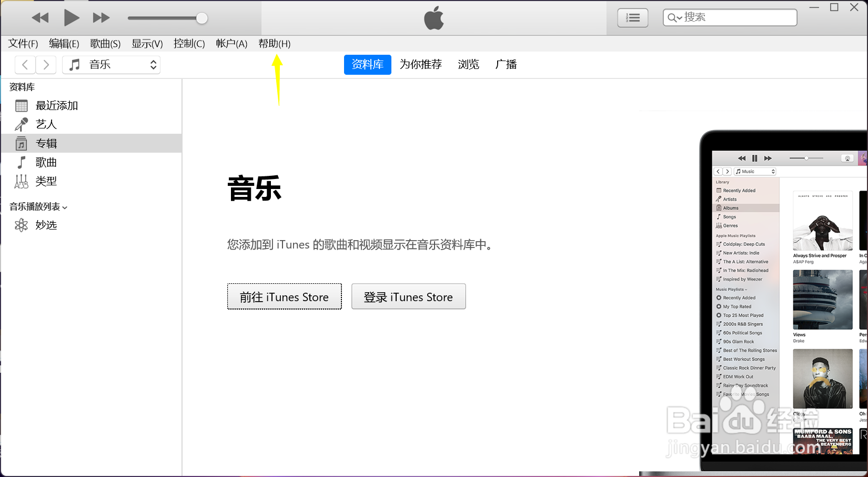Open the 控制(C) menu
Screen dimensions: 868x477
[189, 44]
